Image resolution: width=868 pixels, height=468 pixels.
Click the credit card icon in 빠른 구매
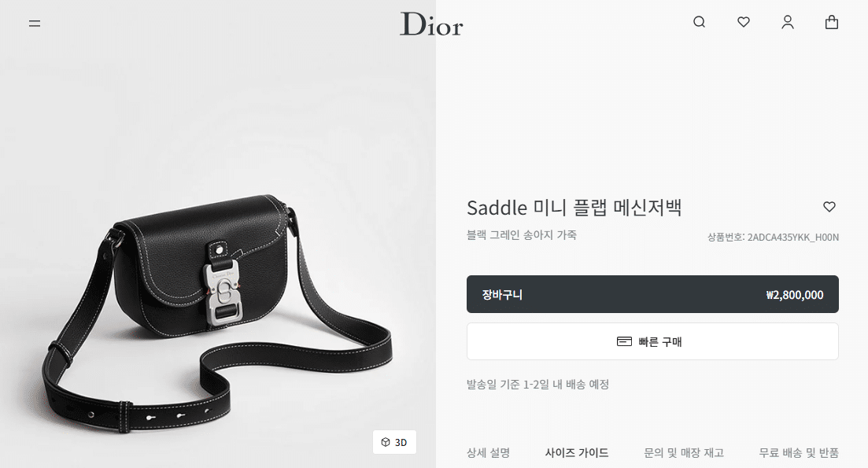tap(624, 341)
